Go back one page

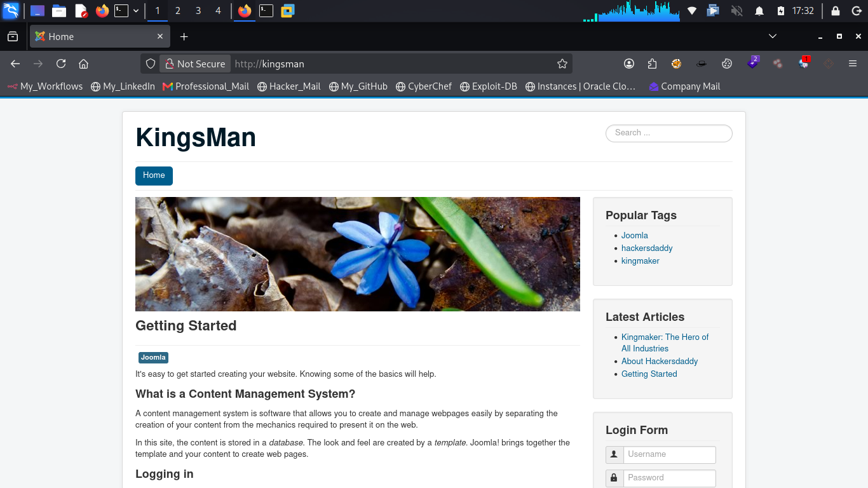coord(15,64)
